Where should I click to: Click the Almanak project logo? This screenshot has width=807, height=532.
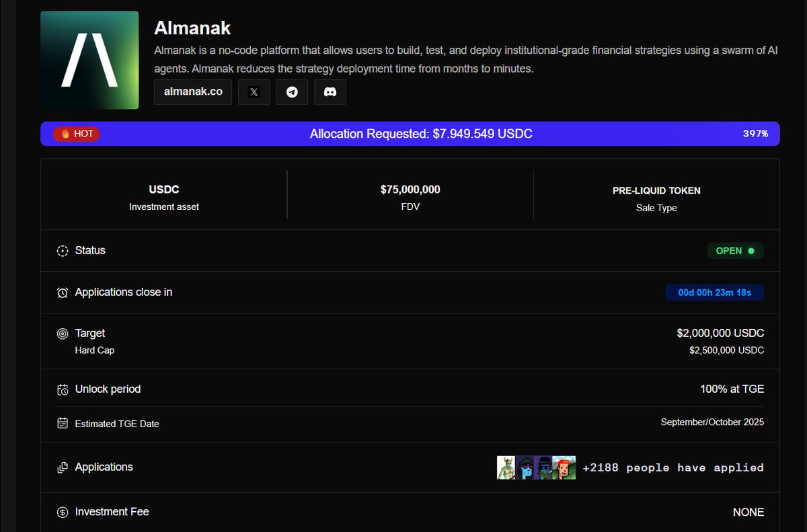tap(89, 60)
